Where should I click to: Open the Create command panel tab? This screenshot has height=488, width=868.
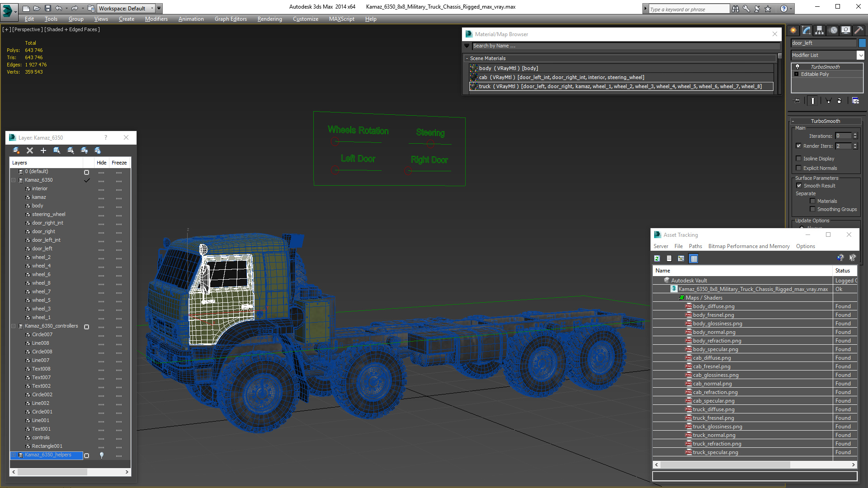pos(793,30)
